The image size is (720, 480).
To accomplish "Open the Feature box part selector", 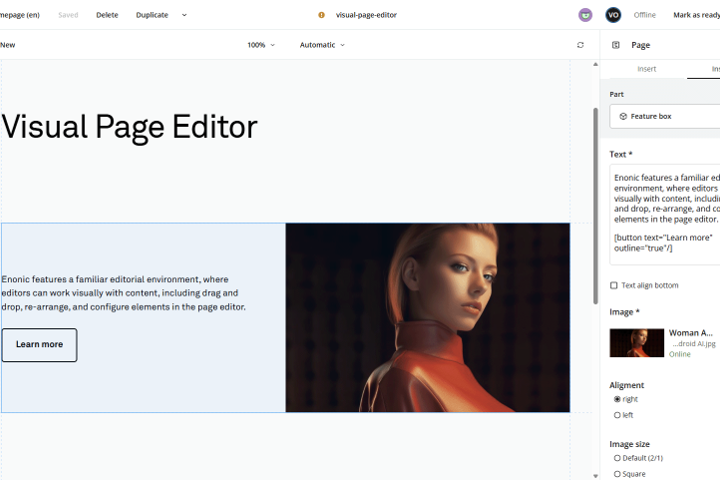I will [x=664, y=117].
